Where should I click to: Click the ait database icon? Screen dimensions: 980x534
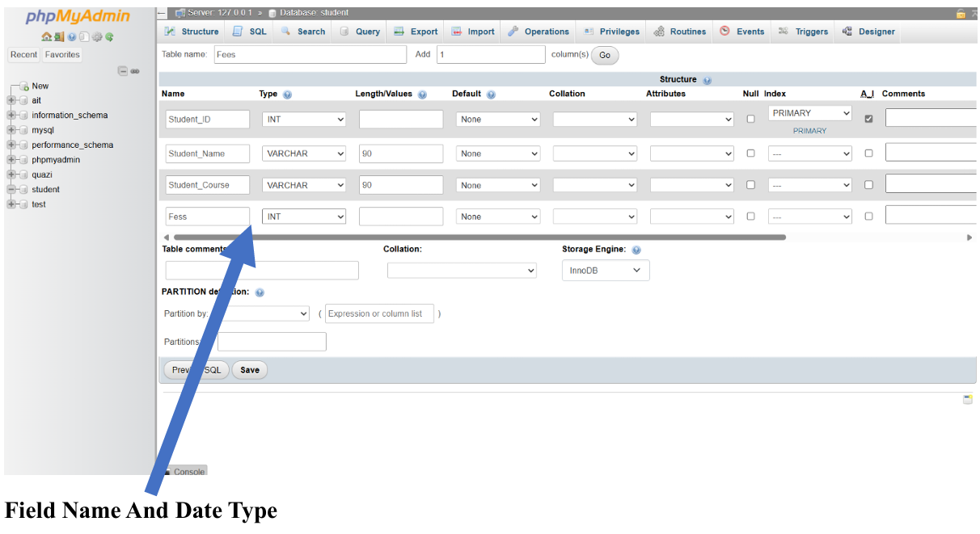coord(23,100)
